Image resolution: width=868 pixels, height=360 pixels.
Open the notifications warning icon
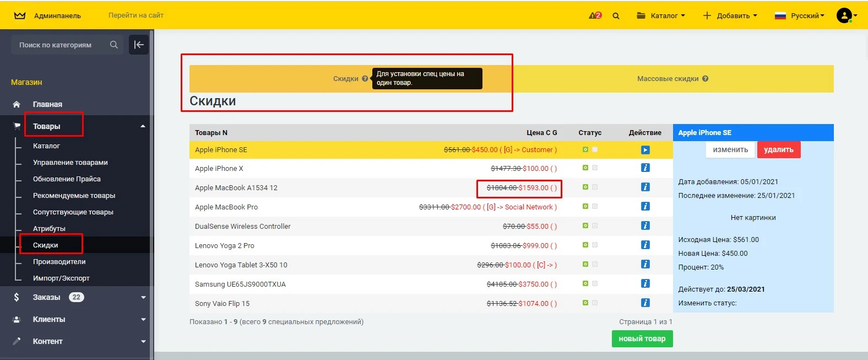[595, 15]
